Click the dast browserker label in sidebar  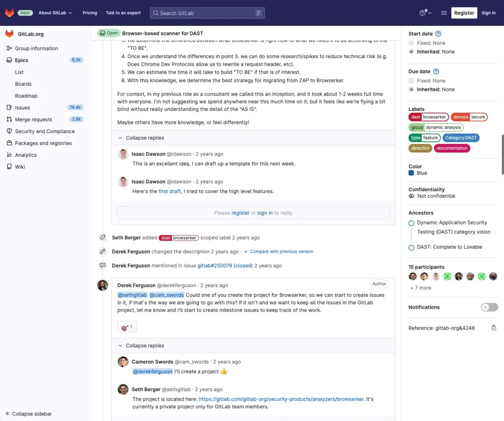point(429,117)
